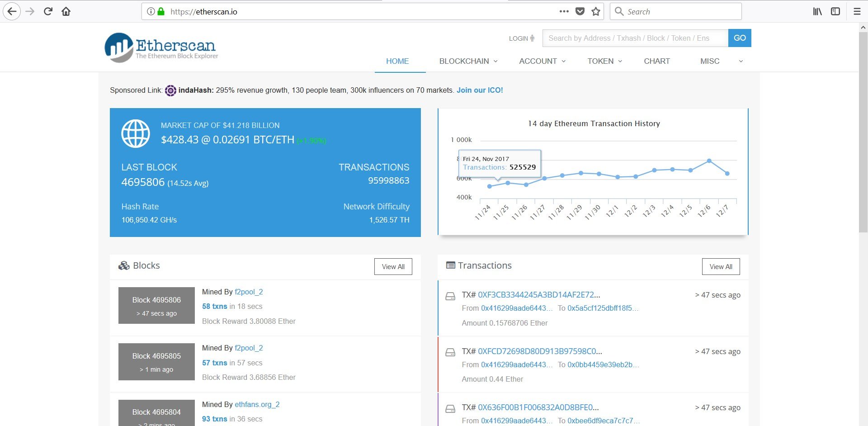
Task: Show site information icon in address bar
Action: (151, 11)
